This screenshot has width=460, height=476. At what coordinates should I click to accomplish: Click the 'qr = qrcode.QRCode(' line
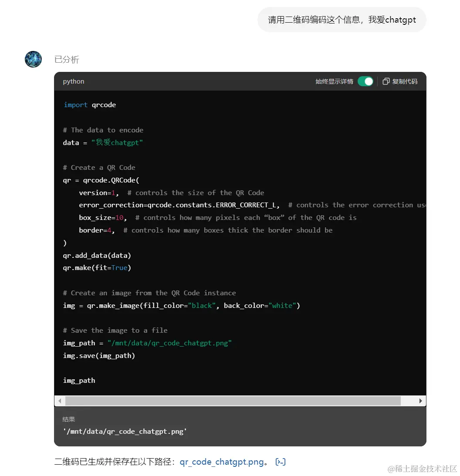pyautogui.click(x=101, y=180)
